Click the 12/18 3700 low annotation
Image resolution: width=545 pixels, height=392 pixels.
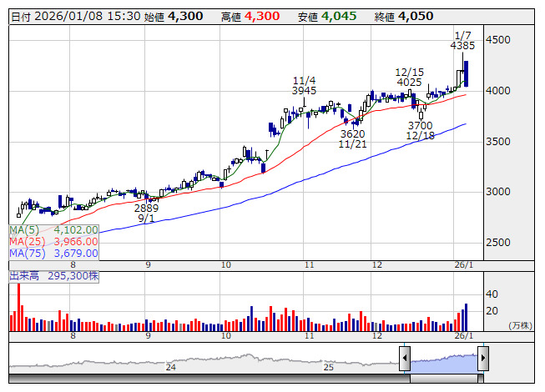click(x=420, y=130)
